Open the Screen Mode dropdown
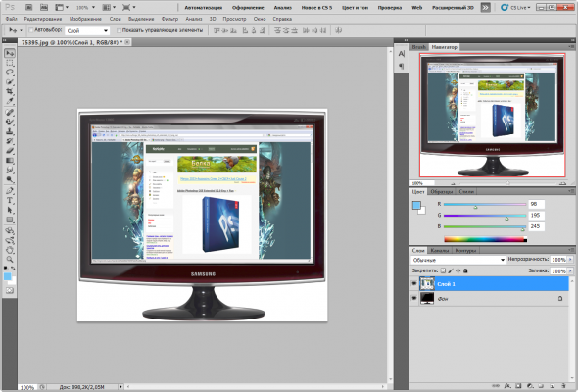Viewport: 578px width, 392px height. pos(129,8)
